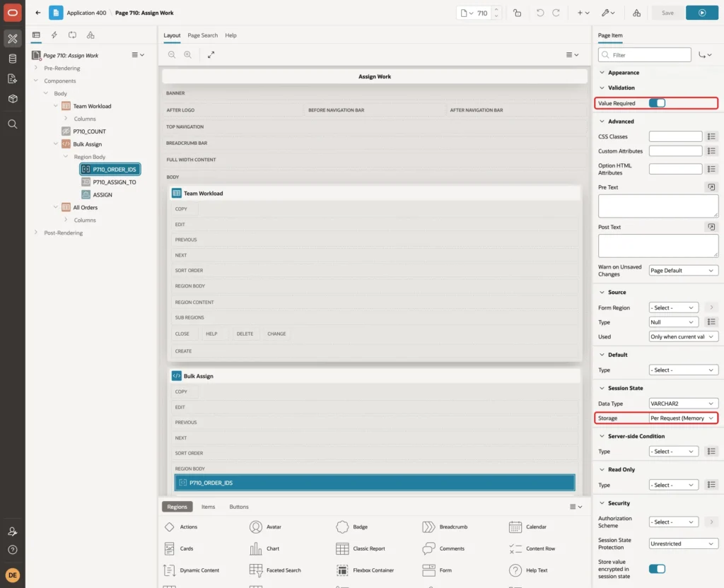Click the CSS Classes input field
The height and width of the screenshot is (588, 724).
675,136
